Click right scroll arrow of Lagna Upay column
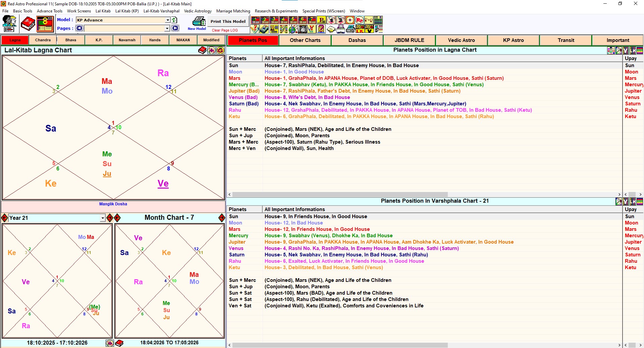 tap(640, 195)
